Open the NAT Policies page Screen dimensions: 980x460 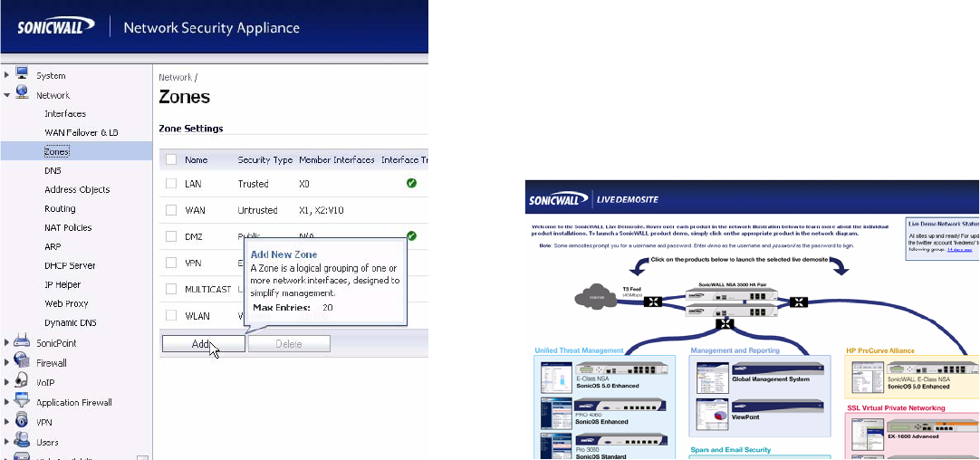click(x=68, y=227)
